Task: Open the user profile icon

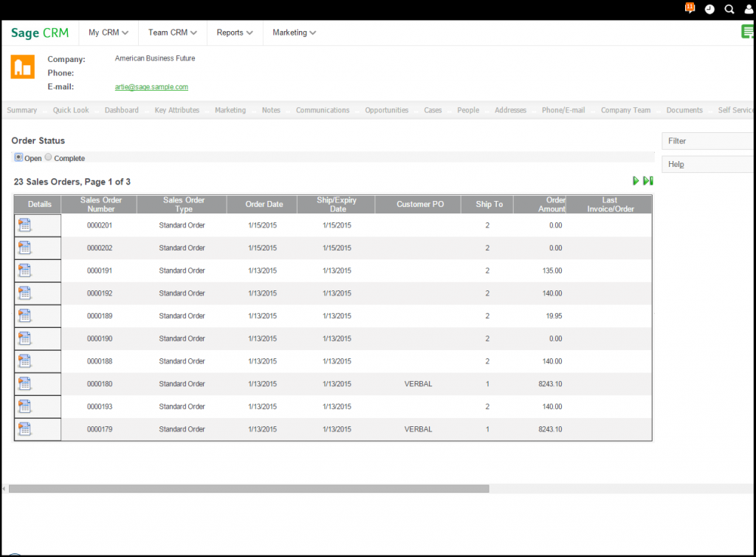Action: 748,9
